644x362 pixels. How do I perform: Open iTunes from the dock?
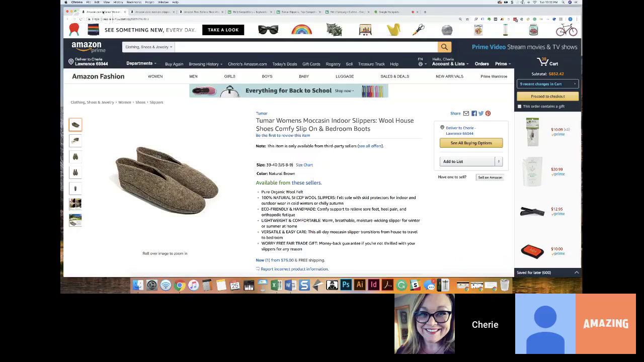[x=194, y=286]
